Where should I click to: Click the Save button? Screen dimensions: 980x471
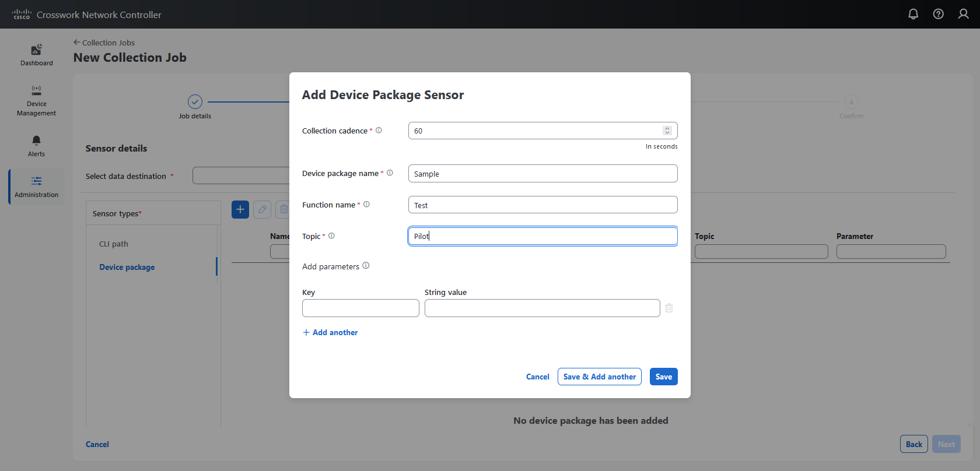[663, 377]
